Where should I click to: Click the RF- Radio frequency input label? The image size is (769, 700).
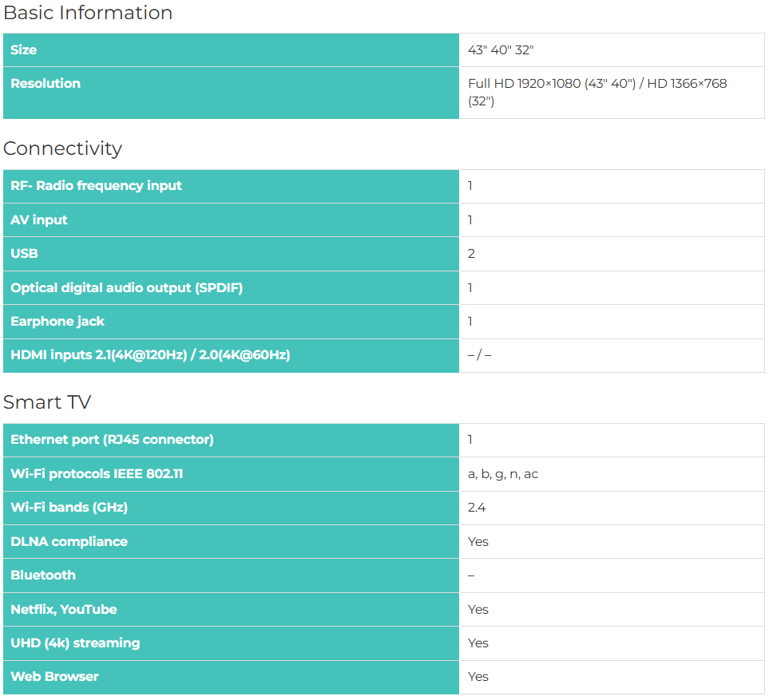pyautogui.click(x=96, y=185)
